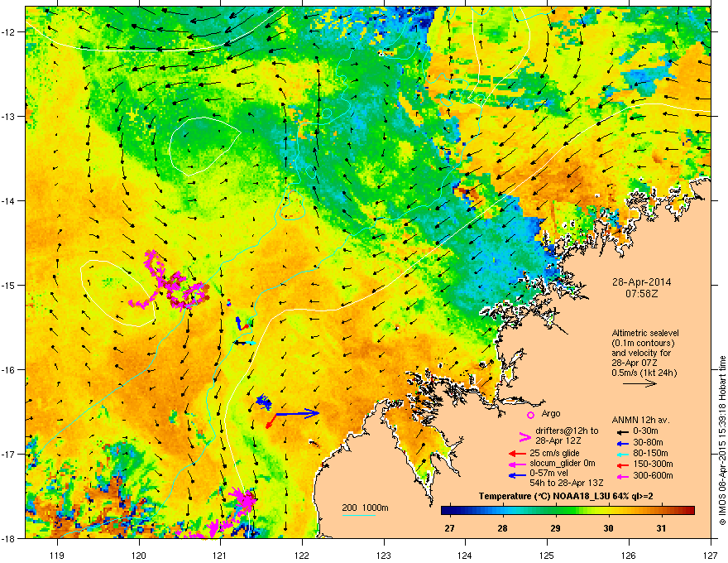Click the blue glider track near 16.4°S
Viewport: 728px width, 563px height.
click(264, 402)
